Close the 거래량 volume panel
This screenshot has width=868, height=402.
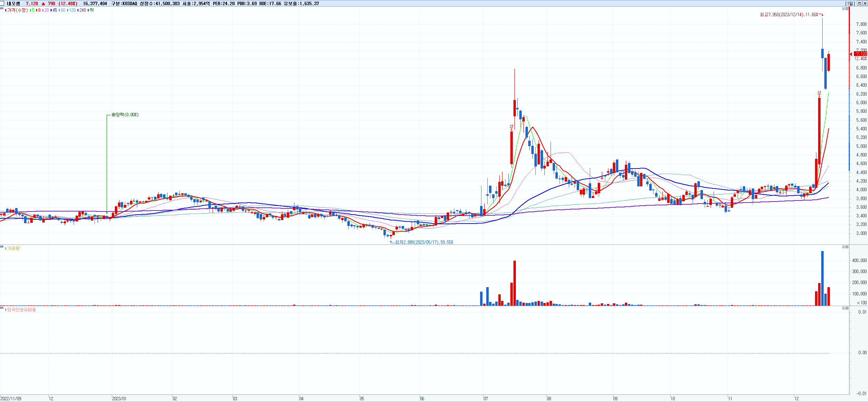coord(847,247)
